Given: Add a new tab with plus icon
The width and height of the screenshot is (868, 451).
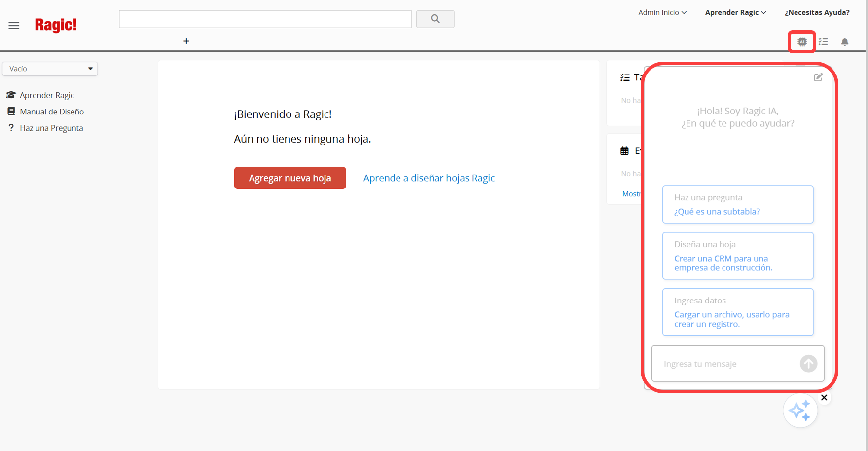Looking at the screenshot, I should tap(186, 41).
